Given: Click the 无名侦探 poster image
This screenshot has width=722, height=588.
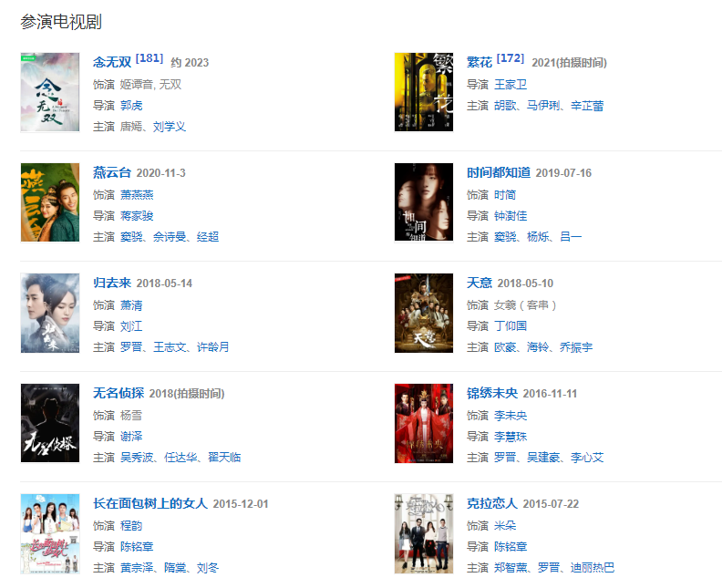Looking at the screenshot, I should 50,423.
